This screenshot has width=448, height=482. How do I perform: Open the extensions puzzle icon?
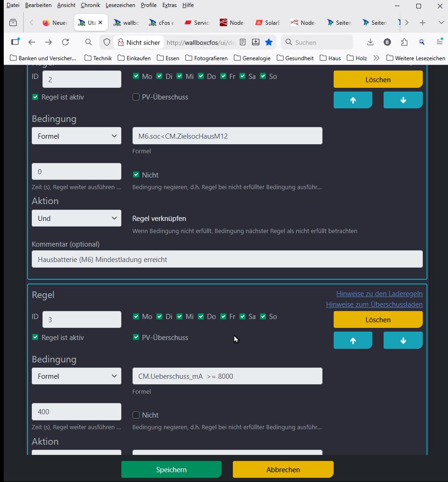tap(404, 42)
